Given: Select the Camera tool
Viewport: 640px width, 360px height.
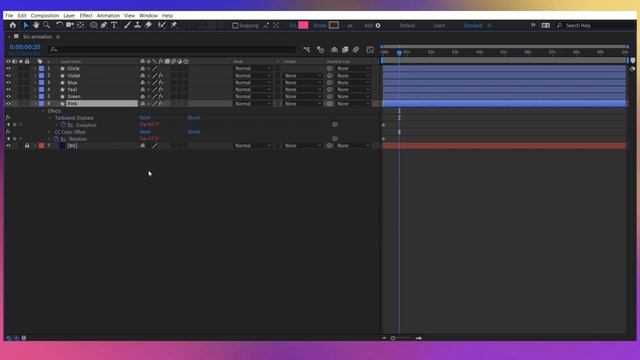Looking at the screenshot, I should (x=70, y=25).
